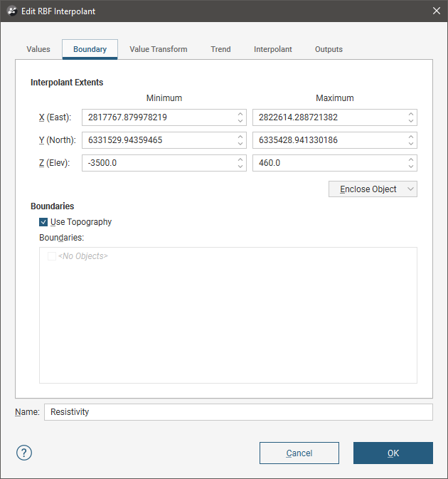
Task: Click the Name field containing Resistivity
Action: (238, 412)
